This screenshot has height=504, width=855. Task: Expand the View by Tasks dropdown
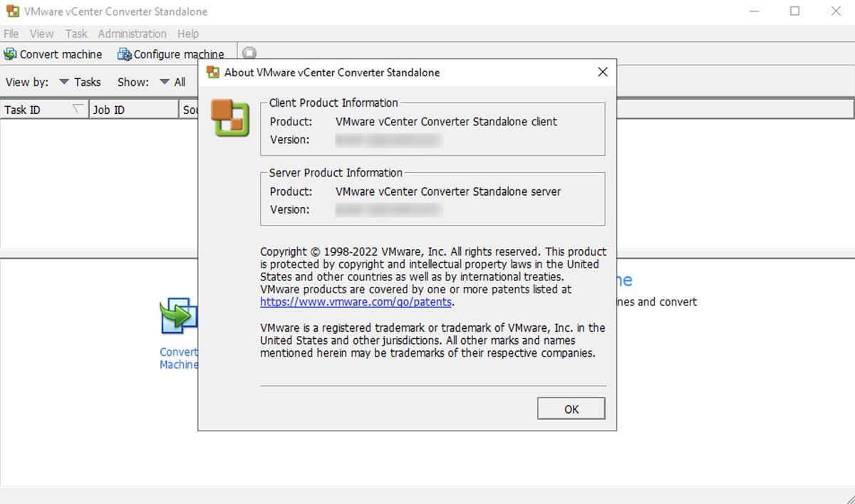coord(80,82)
